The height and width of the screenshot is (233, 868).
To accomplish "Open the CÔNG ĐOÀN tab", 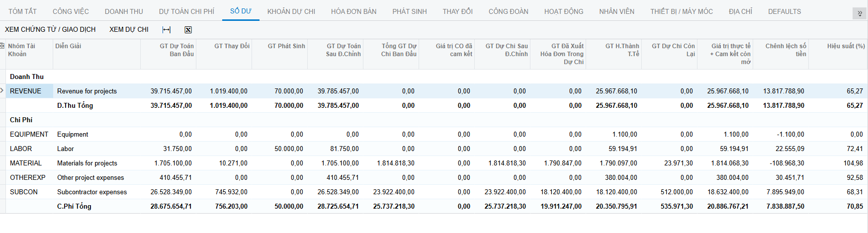I will [509, 11].
